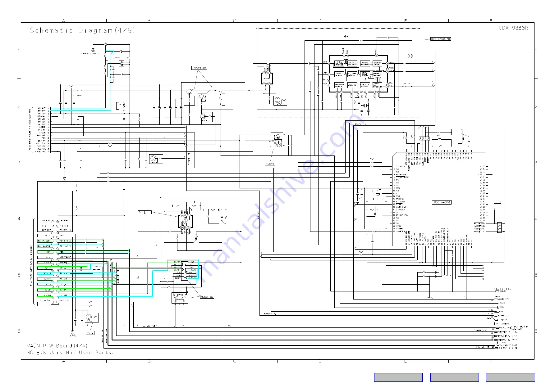Click the 'AM VCC' tuner connector pin label

pyautogui.click(x=42, y=119)
